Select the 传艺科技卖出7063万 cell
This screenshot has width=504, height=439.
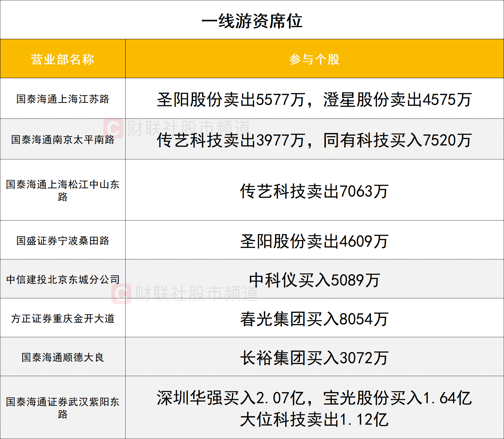(314, 191)
